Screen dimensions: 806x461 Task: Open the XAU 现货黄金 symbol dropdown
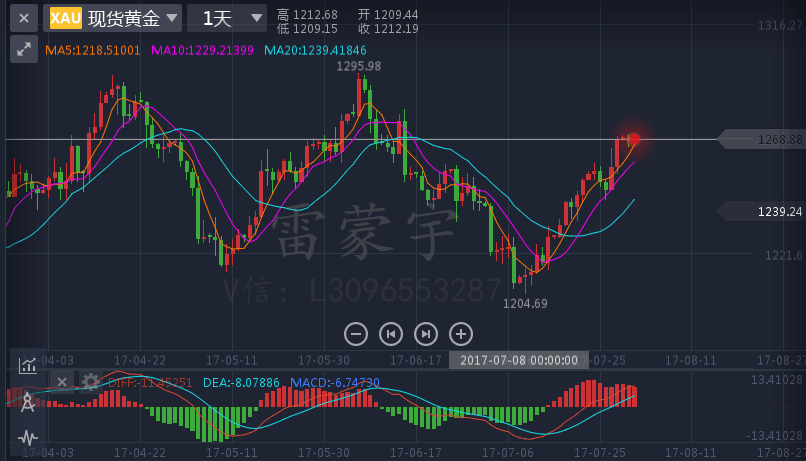coord(112,19)
